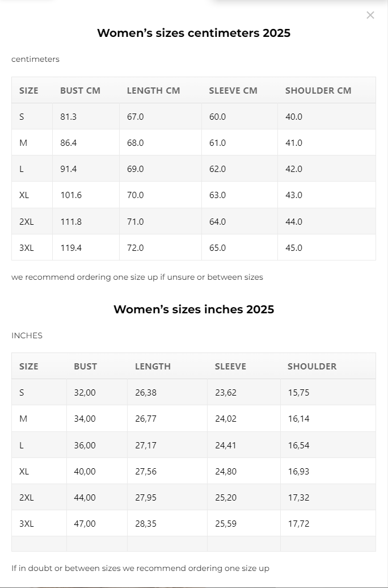Close the size chart popup
388x588 pixels.
370,15
